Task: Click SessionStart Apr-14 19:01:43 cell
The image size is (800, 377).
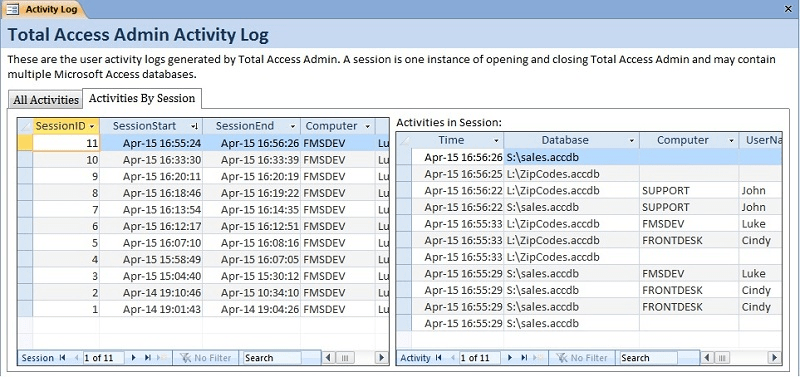Action: coord(151,309)
